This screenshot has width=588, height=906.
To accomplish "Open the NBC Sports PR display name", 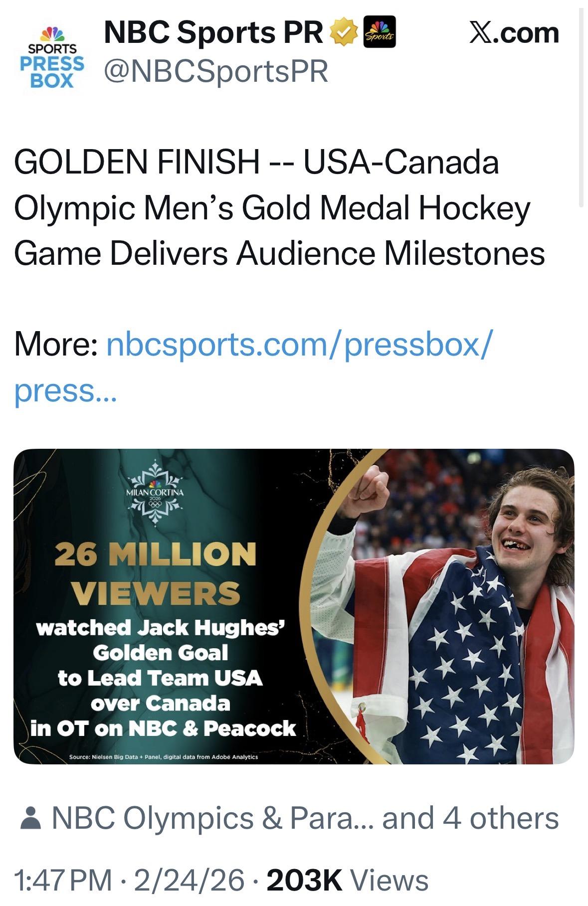I will [x=213, y=33].
